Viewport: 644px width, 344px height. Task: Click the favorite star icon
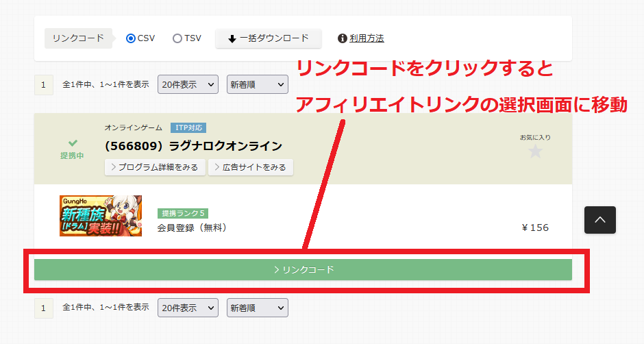click(x=535, y=151)
